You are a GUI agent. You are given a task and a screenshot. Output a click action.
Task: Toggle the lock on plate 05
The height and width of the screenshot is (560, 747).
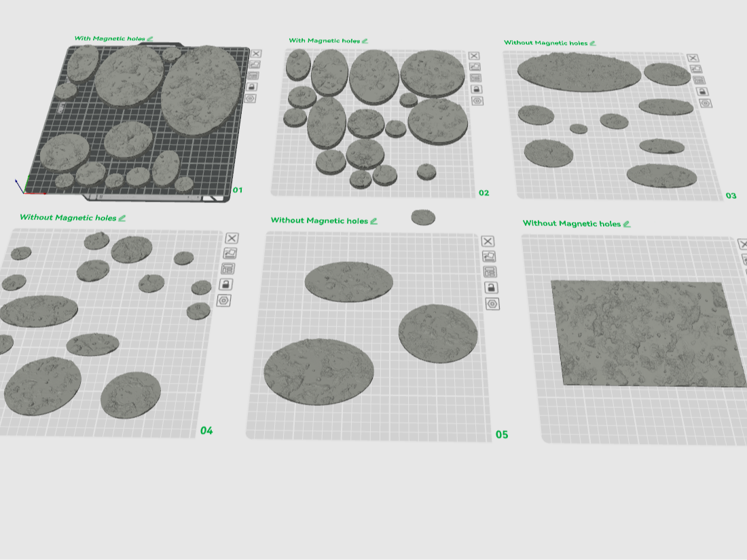pos(491,288)
